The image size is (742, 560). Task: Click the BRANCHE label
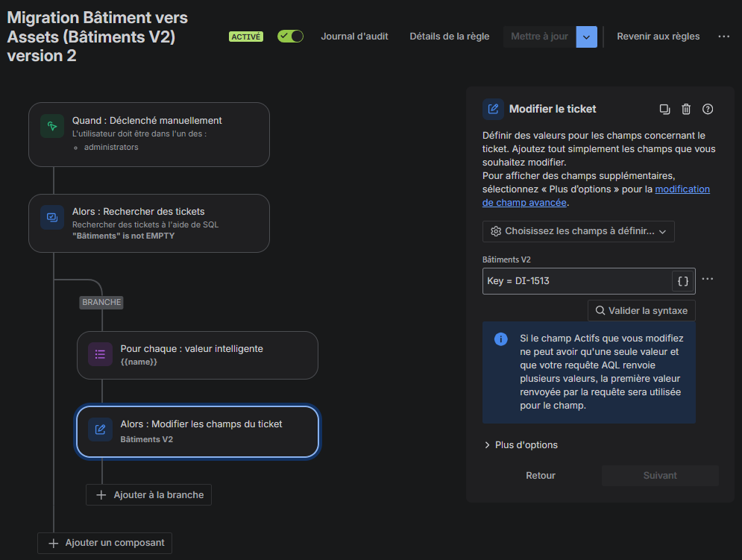(x=101, y=303)
